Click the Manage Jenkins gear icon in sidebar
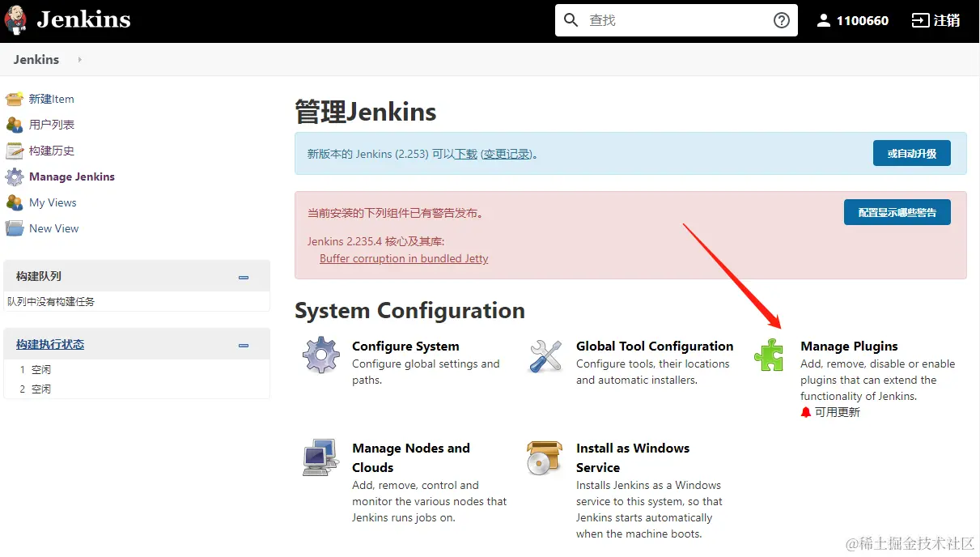 15,176
